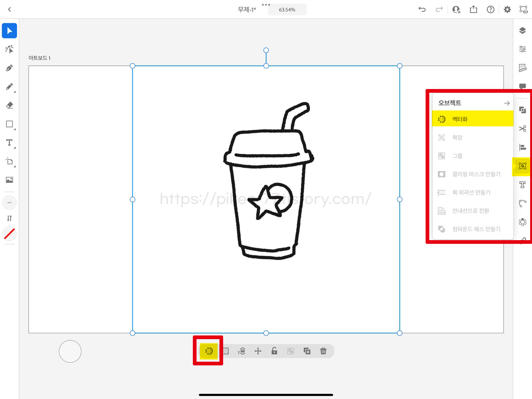
Task: Choose 클리핑 마스크 만들기 option
Action: point(473,174)
